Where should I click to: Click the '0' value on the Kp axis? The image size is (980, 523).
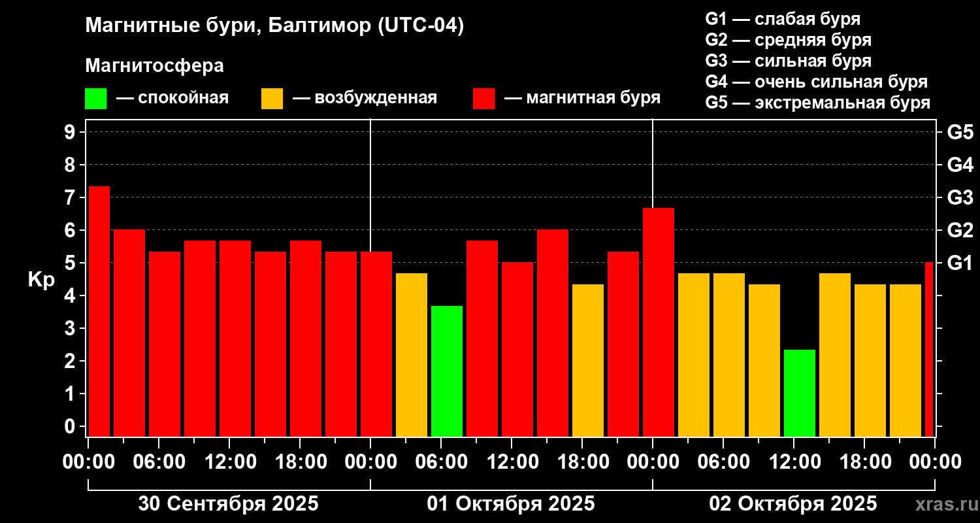click(x=71, y=426)
